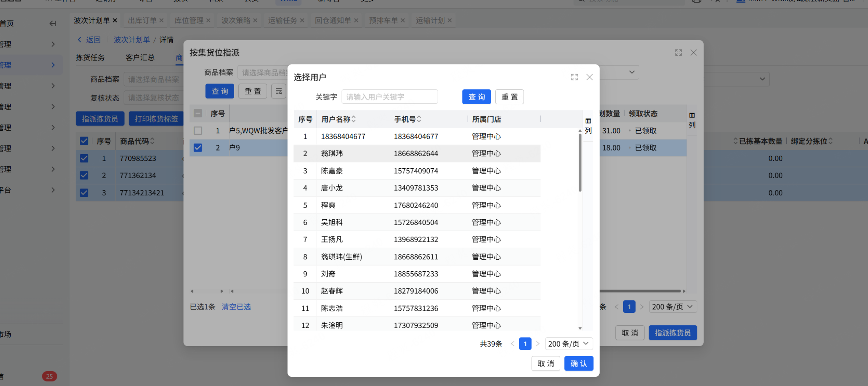Toggle the filter icon next to 重置 in 按集货位指派

pos(279,91)
